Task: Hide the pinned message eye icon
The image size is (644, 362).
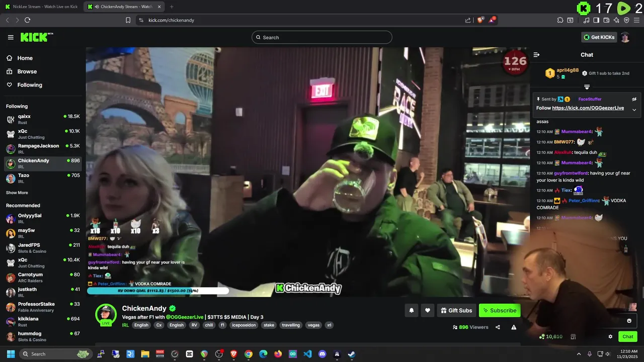Action: point(634,99)
